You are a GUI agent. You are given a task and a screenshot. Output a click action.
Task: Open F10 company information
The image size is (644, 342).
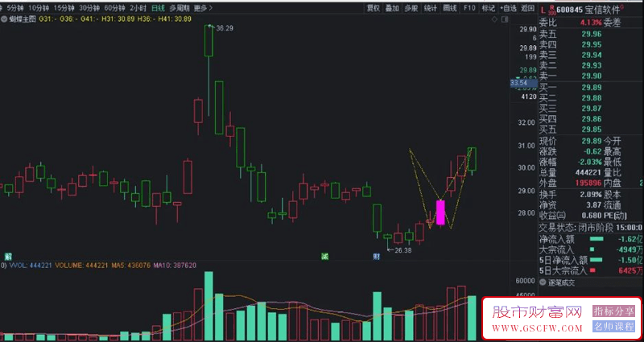469,8
